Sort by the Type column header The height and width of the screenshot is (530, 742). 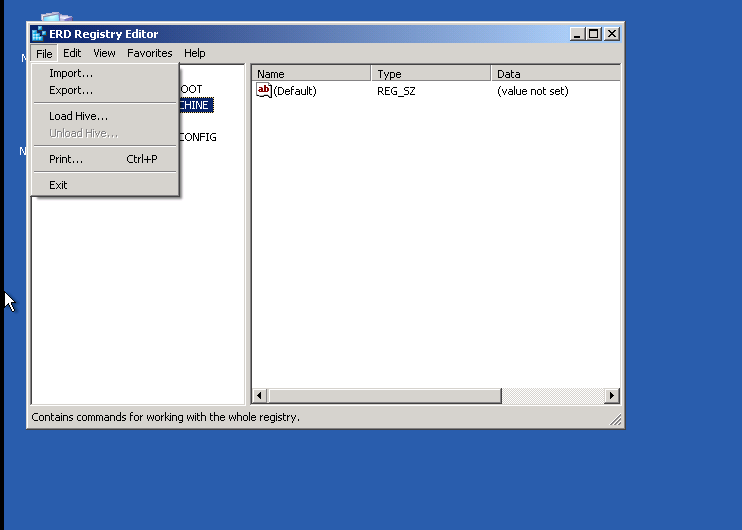tap(431, 74)
